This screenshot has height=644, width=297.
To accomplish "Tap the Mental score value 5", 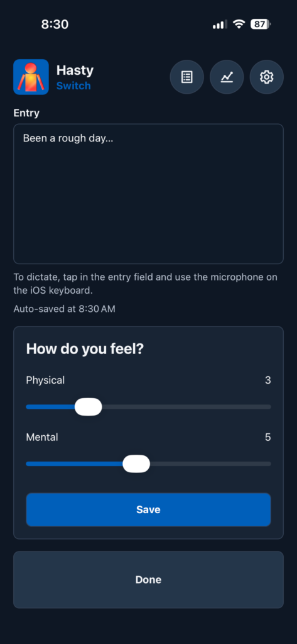I will point(268,438).
